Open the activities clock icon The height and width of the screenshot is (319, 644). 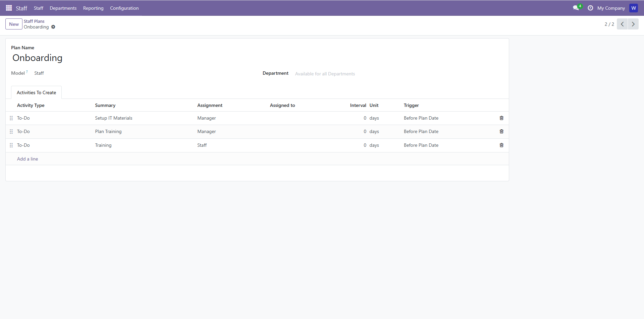pyautogui.click(x=590, y=8)
